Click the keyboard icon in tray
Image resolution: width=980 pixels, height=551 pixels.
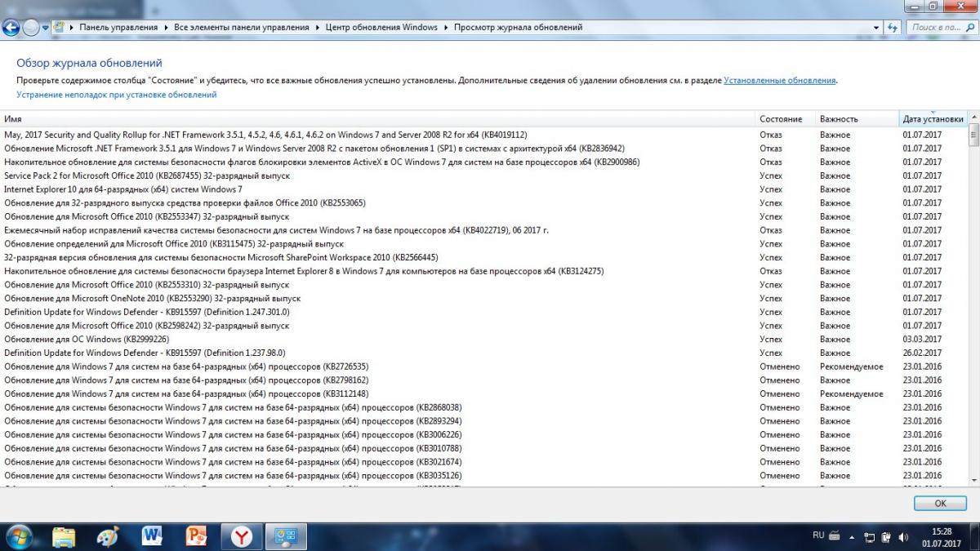(x=835, y=535)
